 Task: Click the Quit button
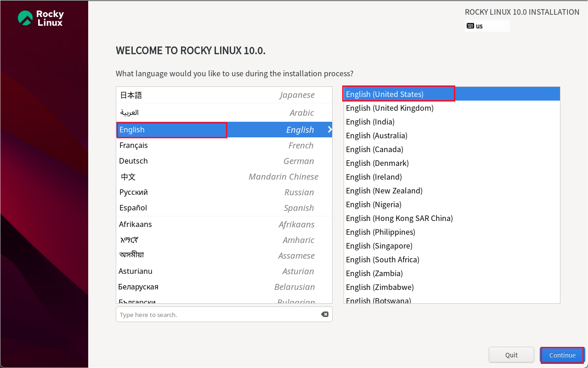(511, 355)
